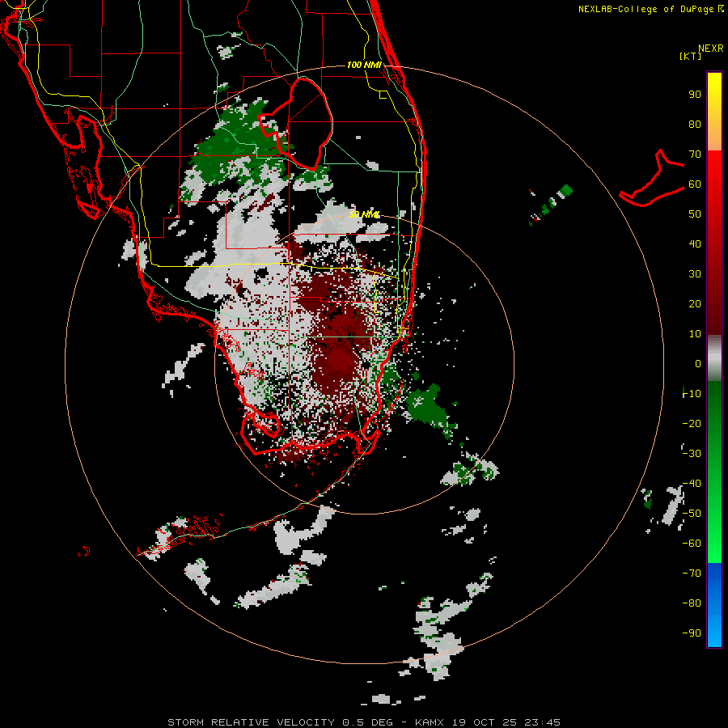Click the Storm Relative Velocity KAMX caption
Screen dimensions: 728x728
[364, 722]
